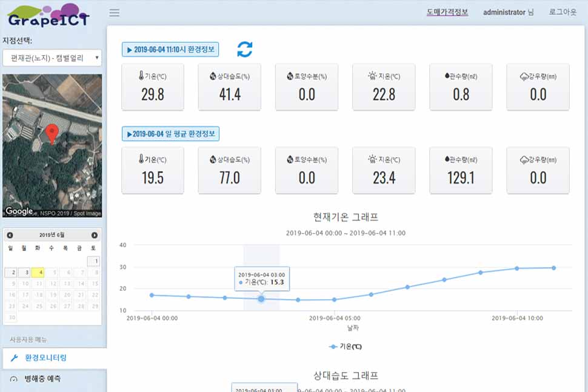Click current 상대습도 value 41.4
Image resolution: width=588 pixels, height=392 pixels.
tap(230, 95)
